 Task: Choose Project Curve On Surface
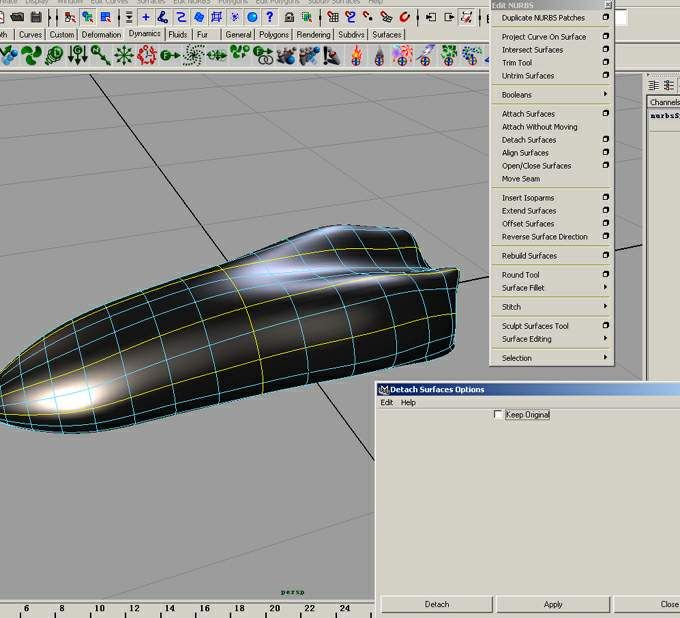coord(543,37)
